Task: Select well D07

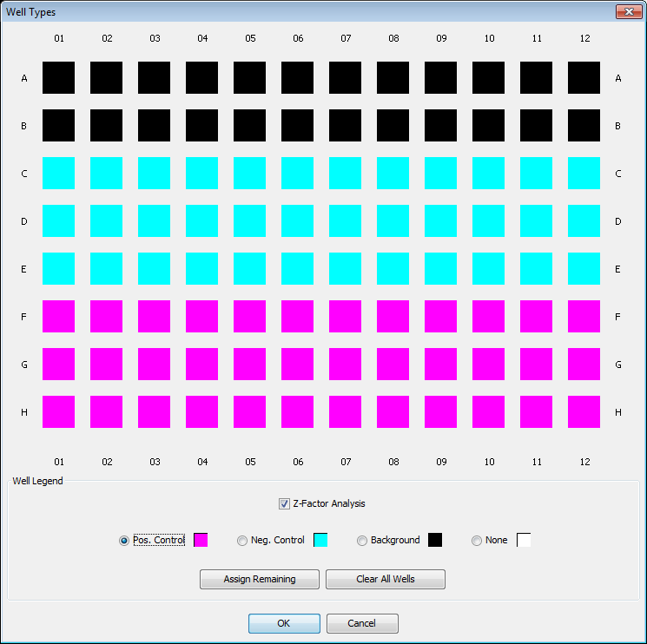Action: coord(345,221)
